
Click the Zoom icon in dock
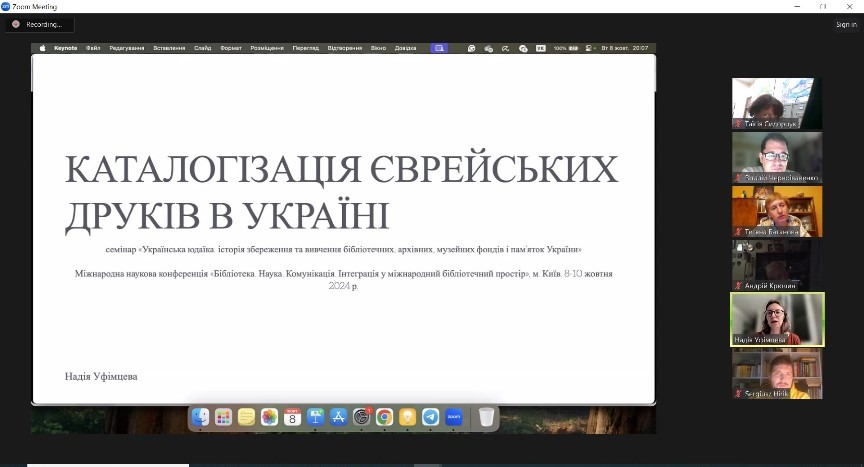coord(454,417)
